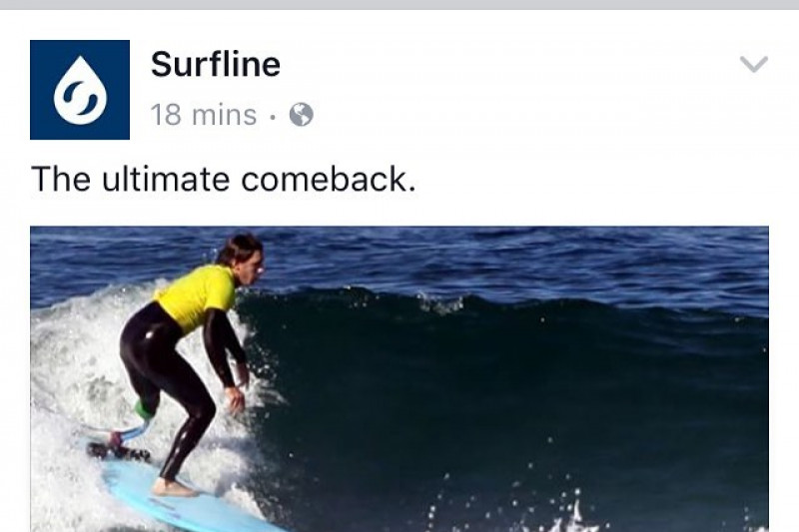Click the gray bar above the post

click(399, 5)
